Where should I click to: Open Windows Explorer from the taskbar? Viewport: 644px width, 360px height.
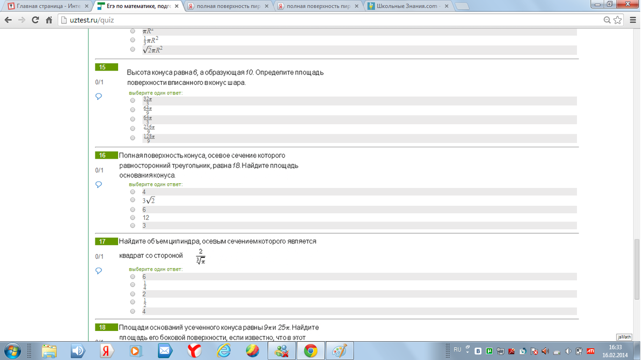coord(49,351)
